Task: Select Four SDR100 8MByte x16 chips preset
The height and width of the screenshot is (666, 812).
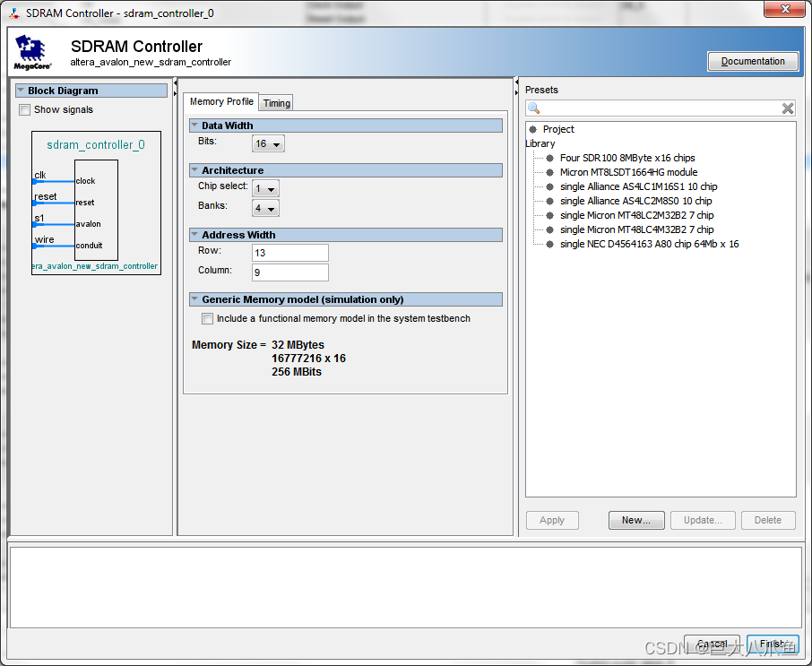Action: 627,158
